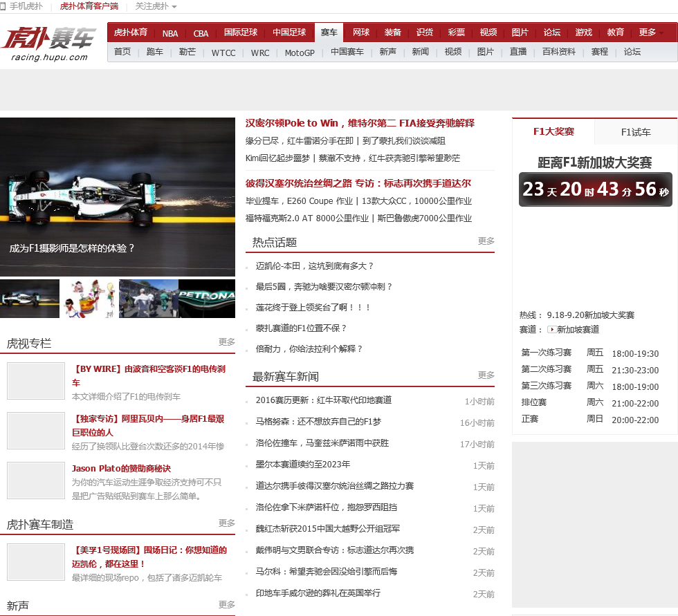
Task: Open the WTCC sub navigation item
Action: [223, 53]
